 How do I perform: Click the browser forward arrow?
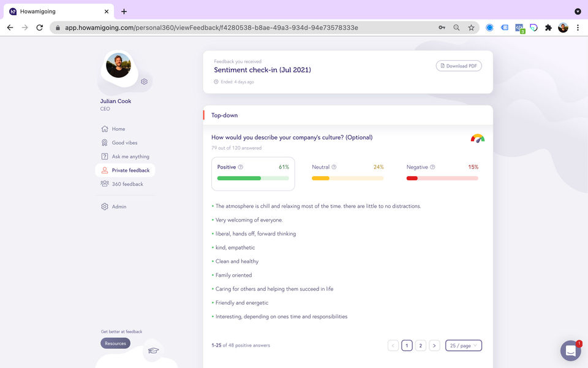24,28
